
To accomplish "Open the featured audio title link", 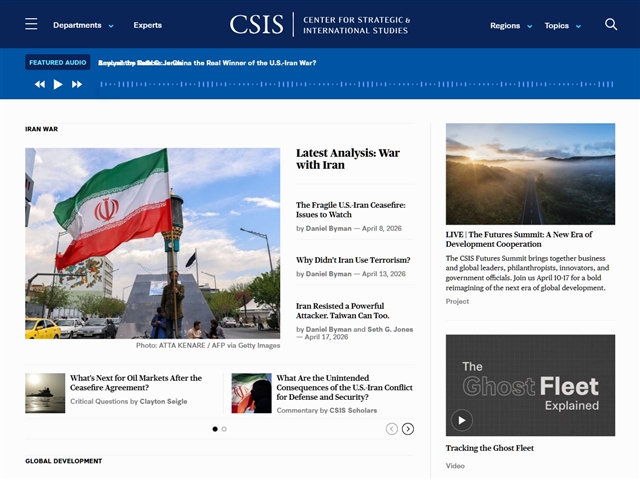I will (x=207, y=63).
